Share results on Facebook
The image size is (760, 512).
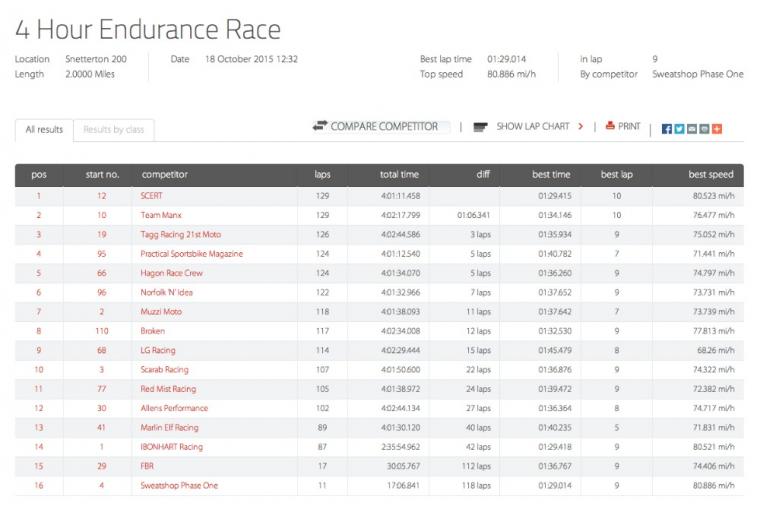668,129
